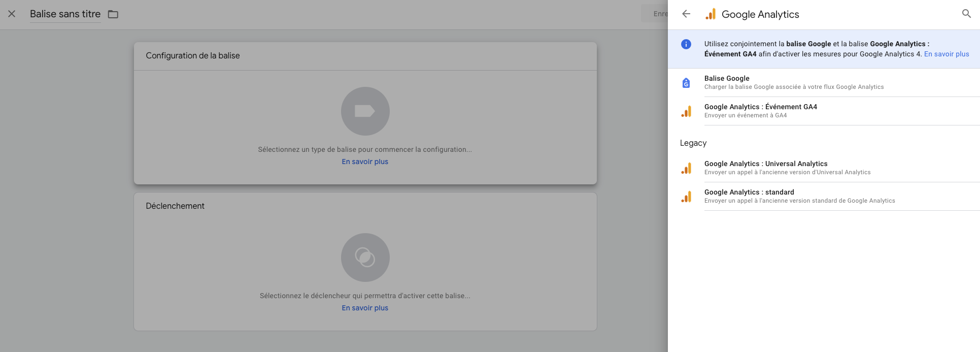Viewport: 980px width, 352px height.
Task: Choose Google Analytics : Événement GA4
Action: pos(824,111)
